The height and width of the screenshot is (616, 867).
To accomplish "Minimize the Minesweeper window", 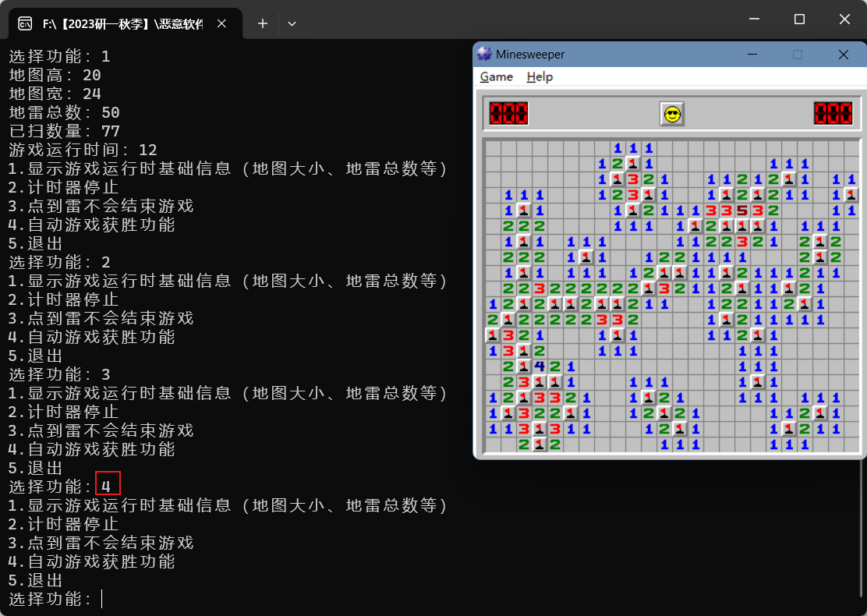I will [752, 55].
